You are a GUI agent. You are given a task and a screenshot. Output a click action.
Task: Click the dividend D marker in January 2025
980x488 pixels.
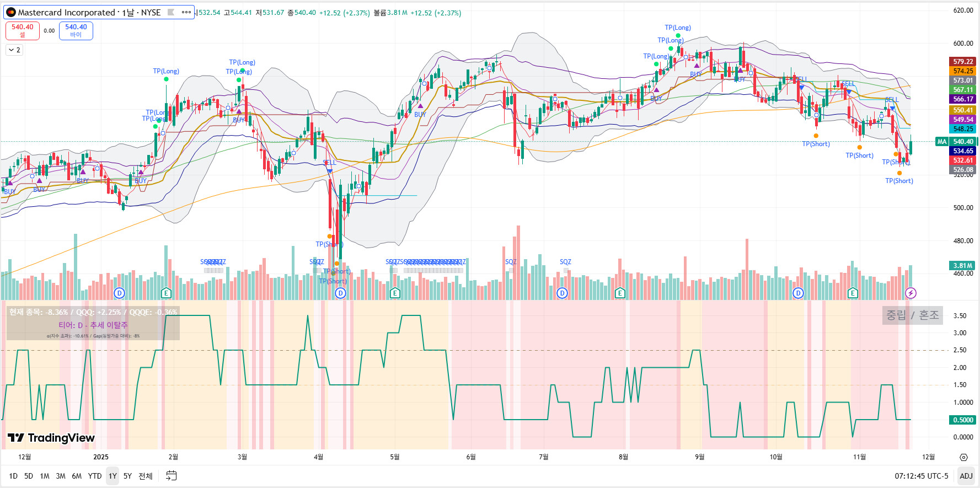point(119,293)
